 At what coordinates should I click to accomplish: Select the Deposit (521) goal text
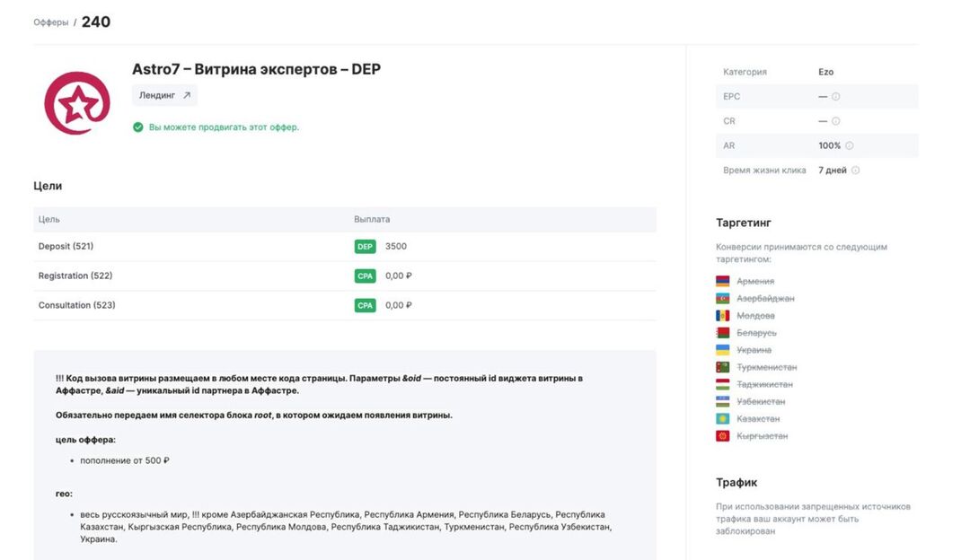[x=66, y=246]
